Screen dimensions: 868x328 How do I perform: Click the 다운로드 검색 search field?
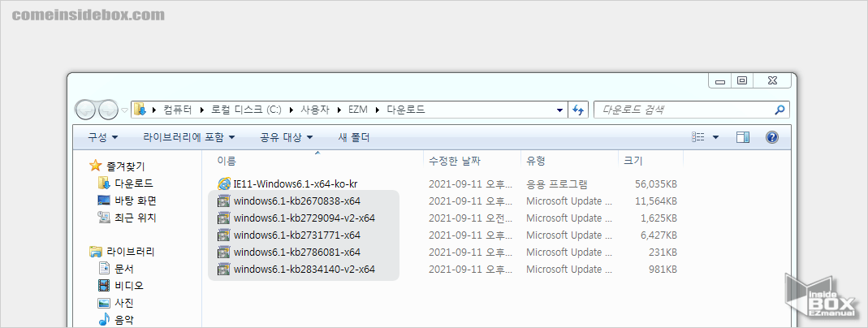682,110
